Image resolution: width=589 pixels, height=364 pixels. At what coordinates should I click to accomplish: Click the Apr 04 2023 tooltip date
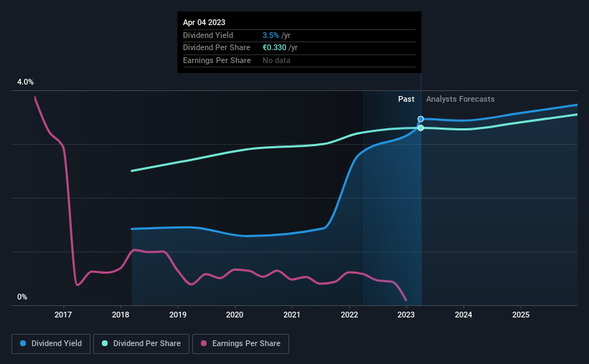point(204,22)
